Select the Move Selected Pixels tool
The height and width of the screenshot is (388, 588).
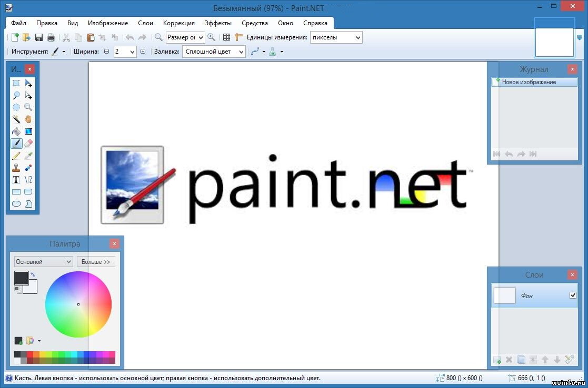pyautogui.click(x=28, y=83)
